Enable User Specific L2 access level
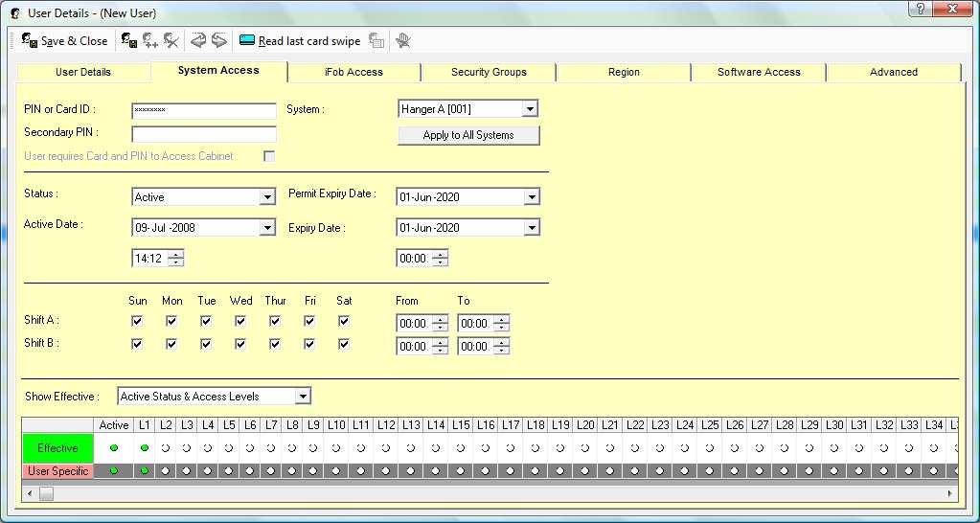Screen dimensions: 980x523 click(166, 471)
